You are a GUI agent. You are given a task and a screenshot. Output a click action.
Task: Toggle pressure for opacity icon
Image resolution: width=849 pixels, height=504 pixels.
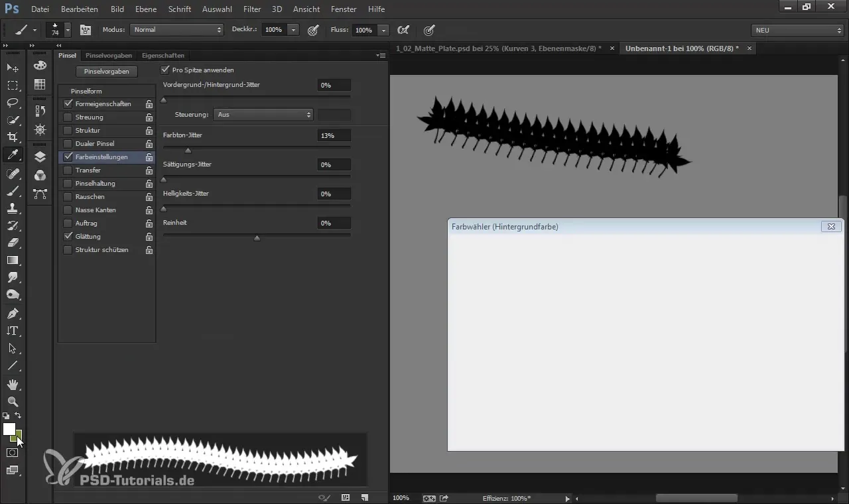tap(313, 30)
